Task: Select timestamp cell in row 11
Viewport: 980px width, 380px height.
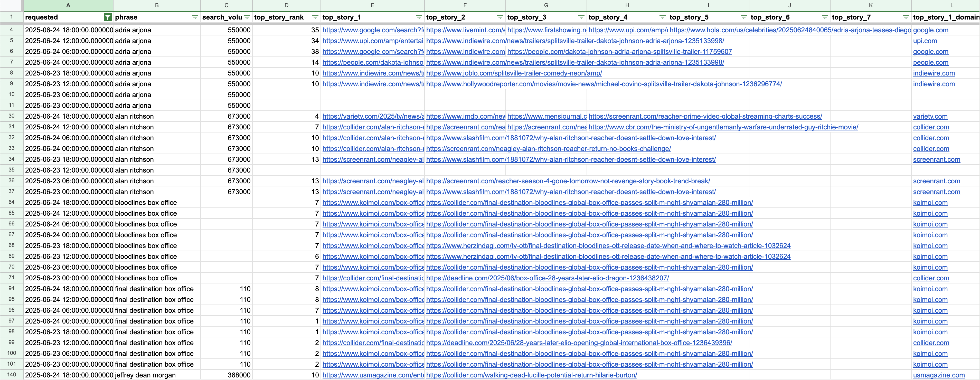Action: (68, 106)
